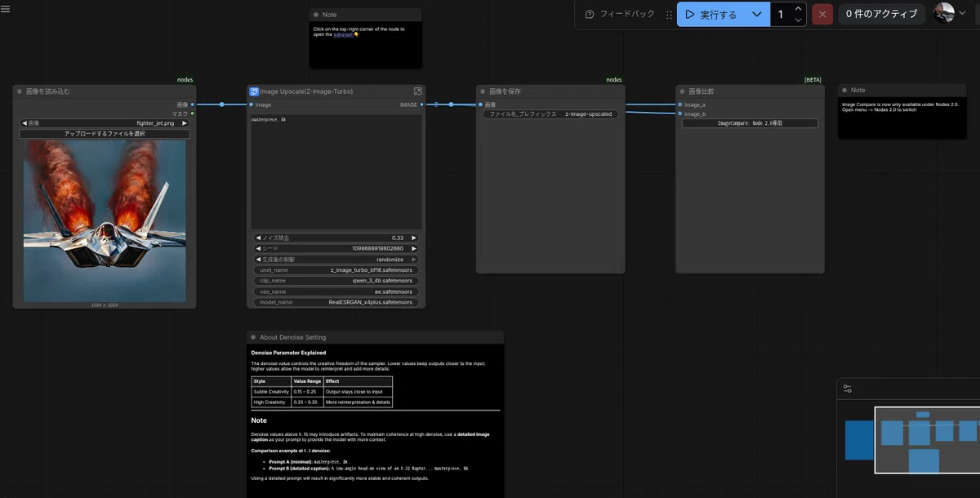Click the シード seed number field
This screenshot has width=980, height=498.
[336, 248]
